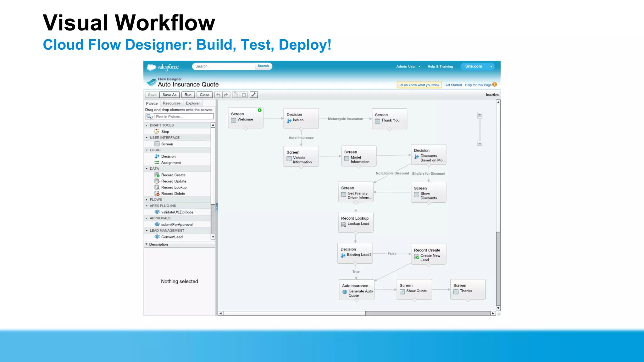
Task: Click the undo arrow toolbar icon
Action: click(x=218, y=95)
